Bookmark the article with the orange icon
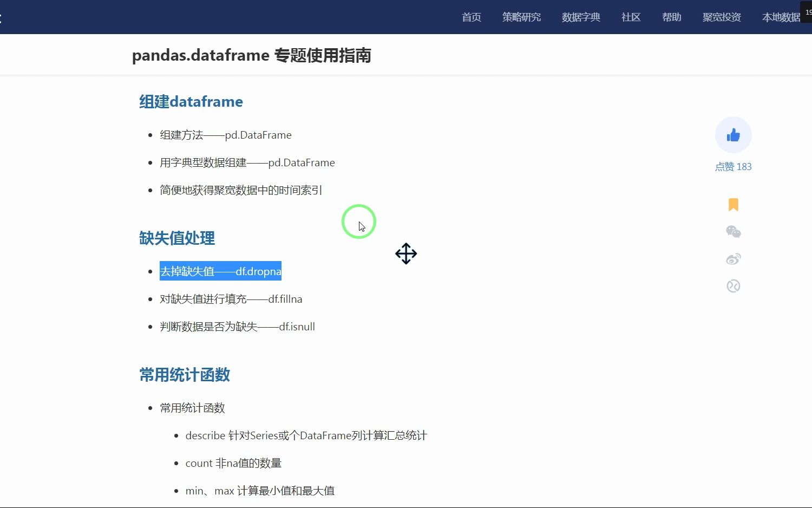 pyautogui.click(x=733, y=204)
